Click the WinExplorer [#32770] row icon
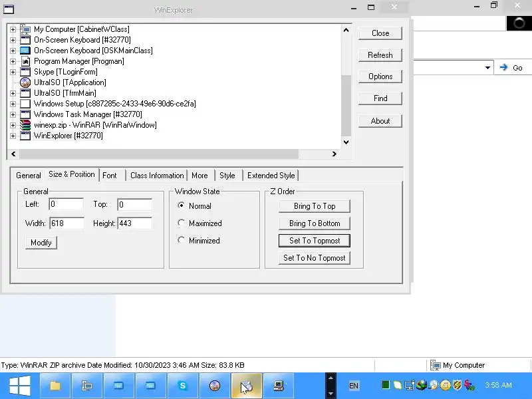532x399 pixels. (25, 136)
